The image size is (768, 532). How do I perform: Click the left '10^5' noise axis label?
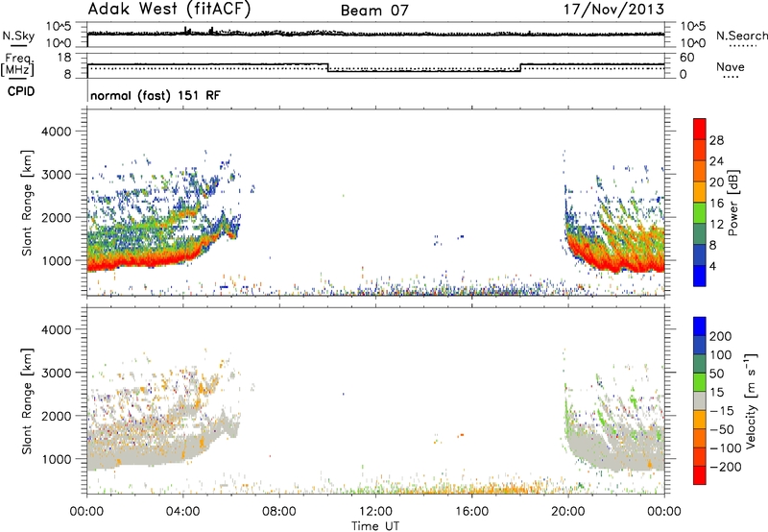(x=59, y=27)
